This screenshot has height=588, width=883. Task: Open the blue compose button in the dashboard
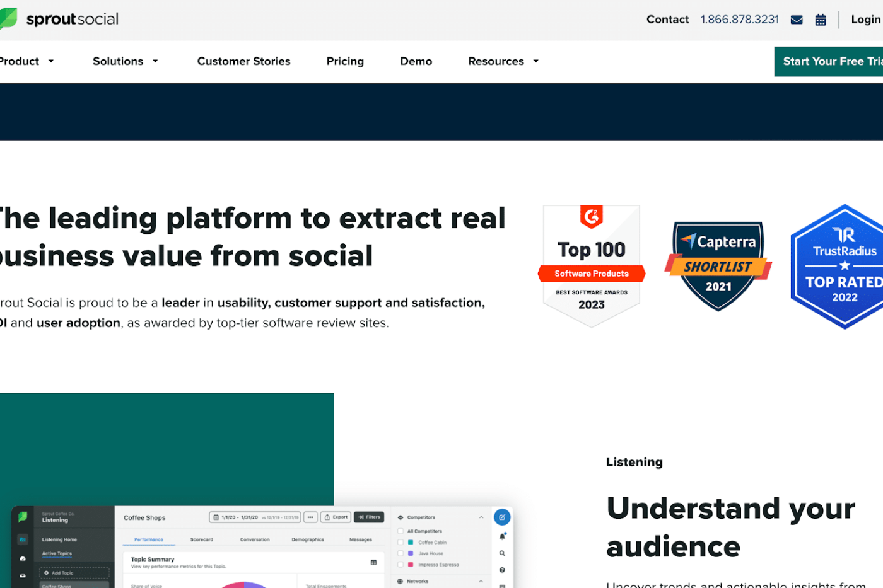[502, 517]
